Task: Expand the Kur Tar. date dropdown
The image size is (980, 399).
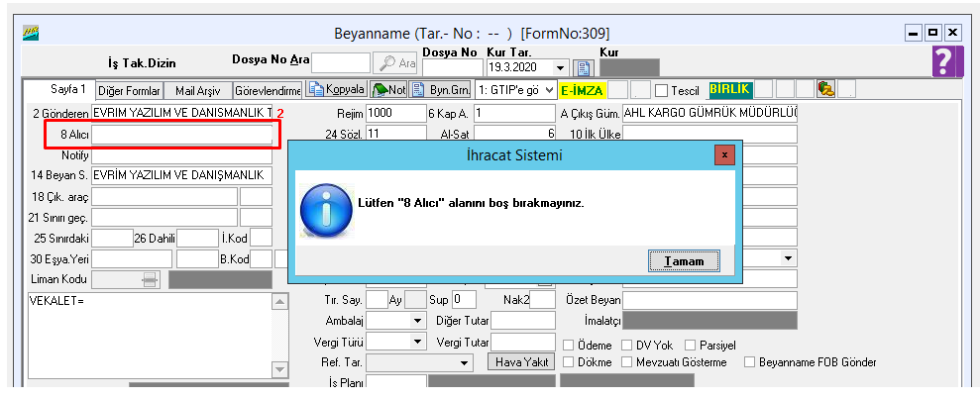Action: (x=562, y=67)
